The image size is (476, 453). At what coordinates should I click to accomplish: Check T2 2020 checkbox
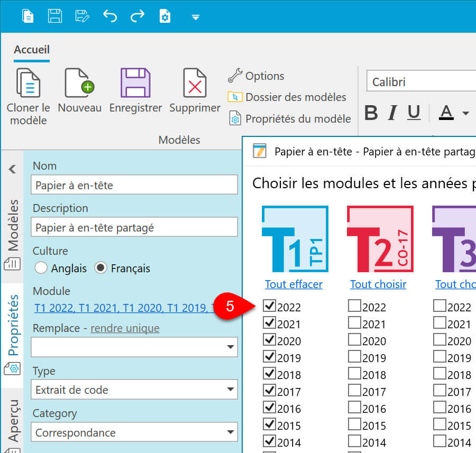(354, 339)
